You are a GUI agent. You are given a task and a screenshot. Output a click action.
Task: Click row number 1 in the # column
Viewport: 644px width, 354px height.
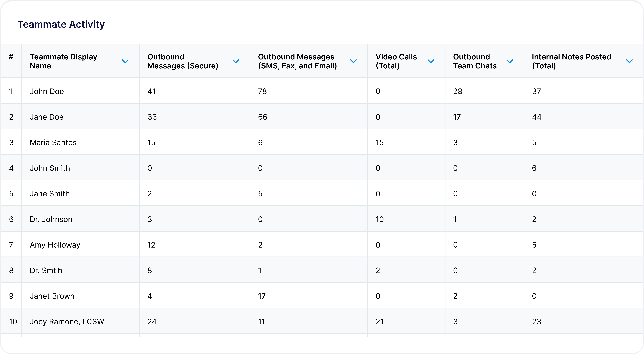[11, 91]
